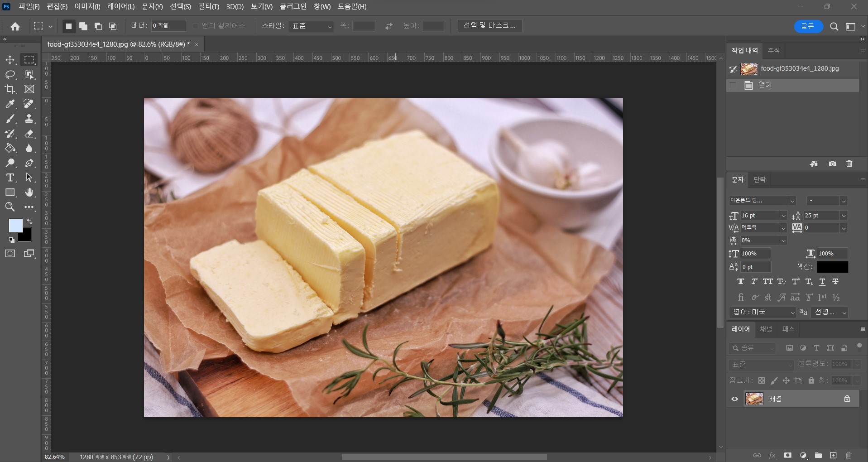The image size is (868, 462).
Task: Open the 선명 anti-aliasing dropdown
Action: point(829,313)
